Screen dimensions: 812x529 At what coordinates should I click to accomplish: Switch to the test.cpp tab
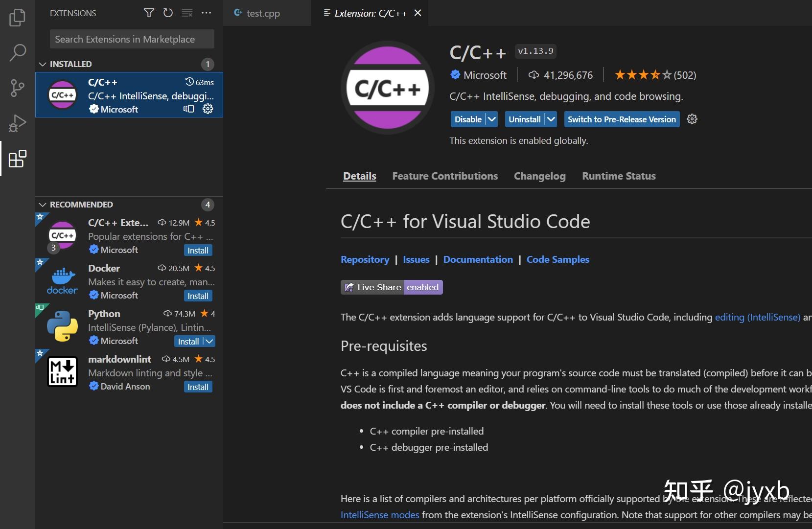[x=262, y=13]
